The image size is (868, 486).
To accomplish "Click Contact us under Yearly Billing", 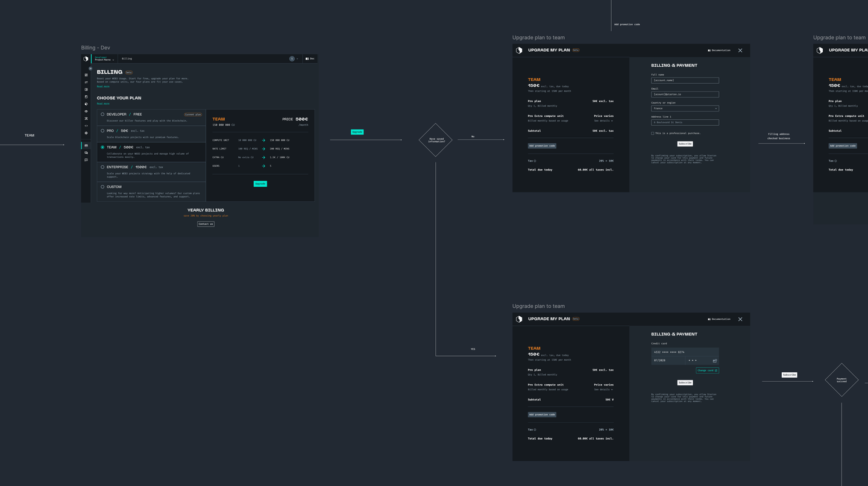I will pos(206,224).
